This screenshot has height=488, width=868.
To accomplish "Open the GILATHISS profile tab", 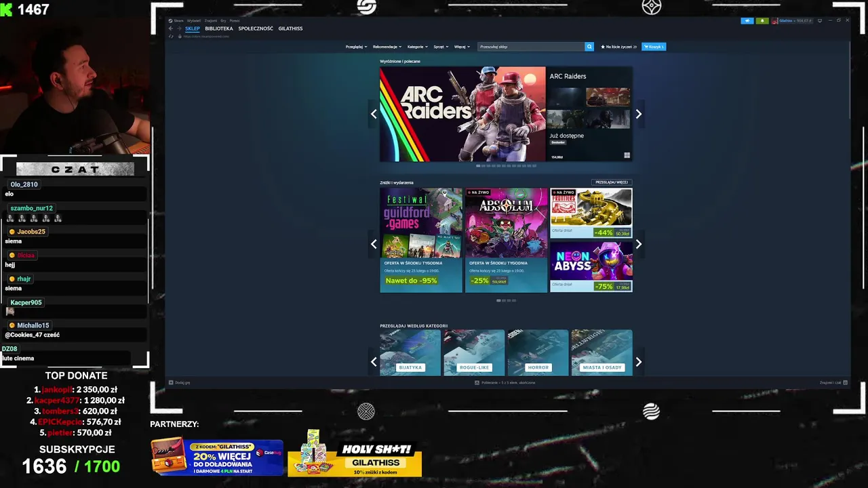I will 290,28.
